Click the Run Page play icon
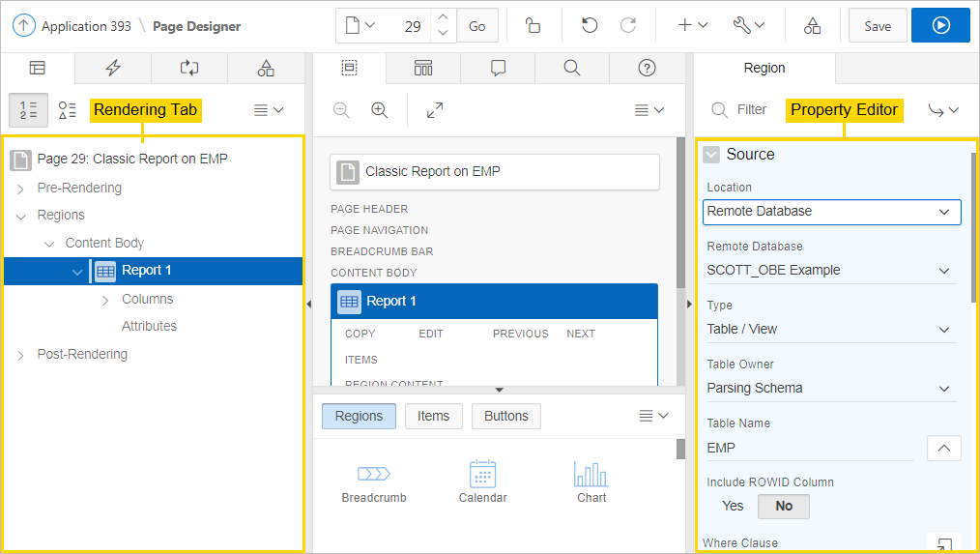Image resolution: width=980 pixels, height=554 pixels. (x=940, y=26)
